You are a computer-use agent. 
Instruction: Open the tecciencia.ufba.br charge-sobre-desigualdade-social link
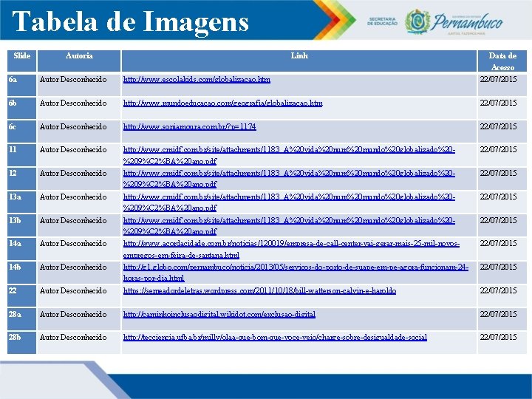[x=275, y=337]
